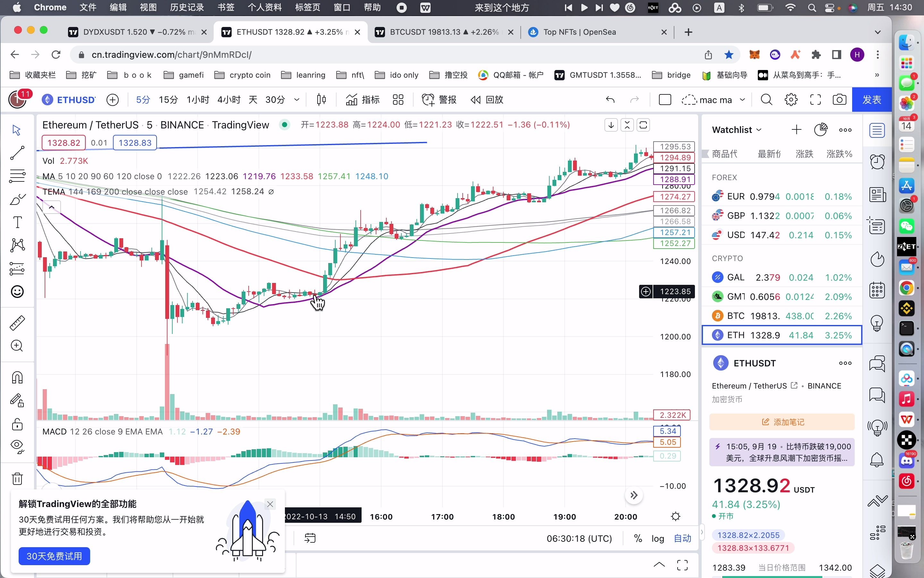Switch to the Top NFTs OpenSea tab
The width and height of the screenshot is (924, 578).
click(597, 32)
